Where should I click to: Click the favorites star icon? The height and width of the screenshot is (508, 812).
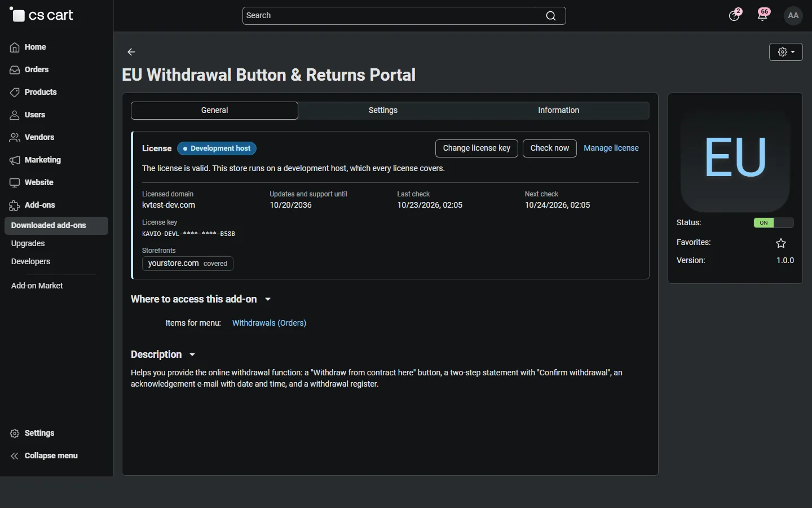[781, 243]
